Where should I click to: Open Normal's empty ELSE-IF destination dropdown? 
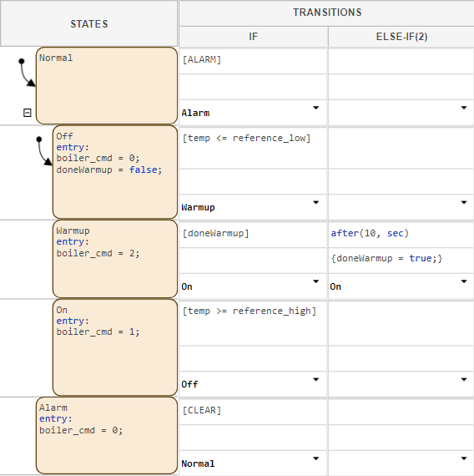(x=464, y=108)
